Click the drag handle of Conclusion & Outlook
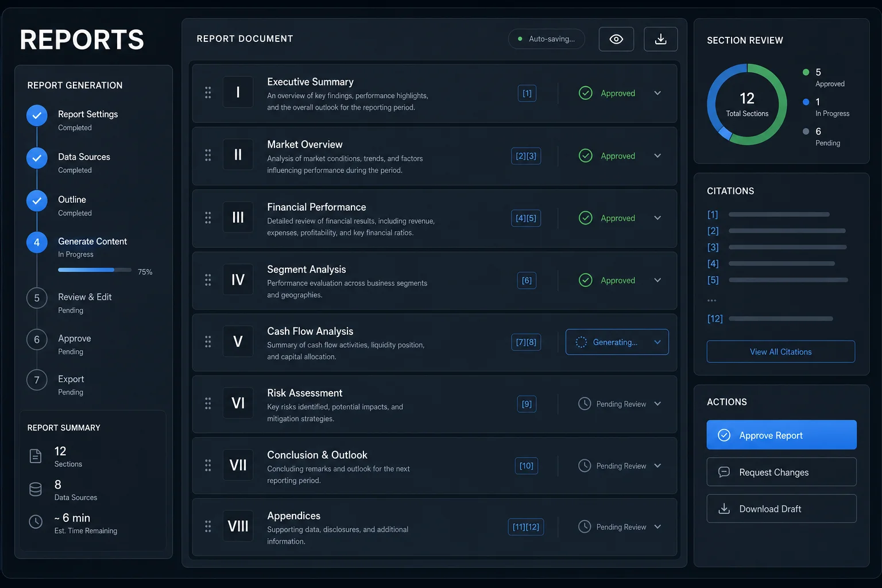Viewport: 882px width, 588px height. pos(208,465)
